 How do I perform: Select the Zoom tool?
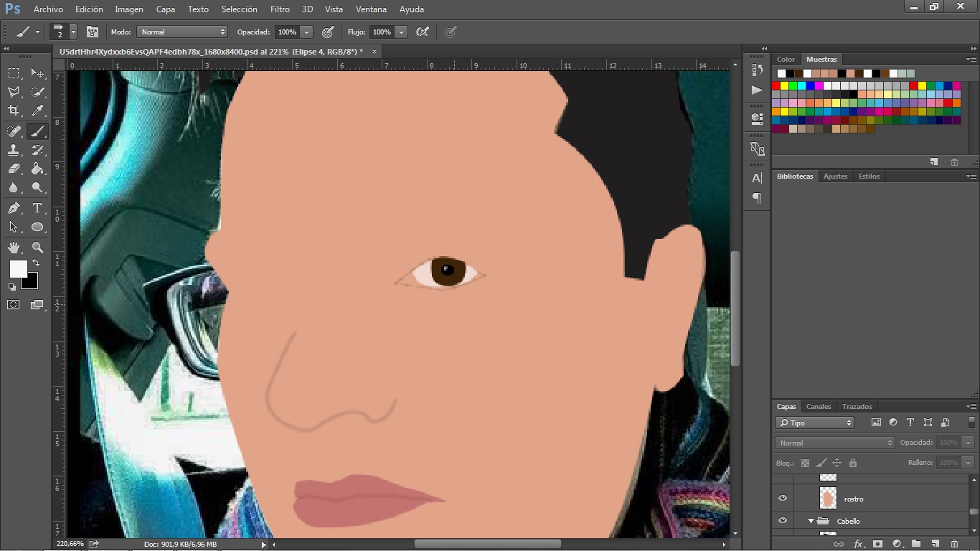[37, 248]
